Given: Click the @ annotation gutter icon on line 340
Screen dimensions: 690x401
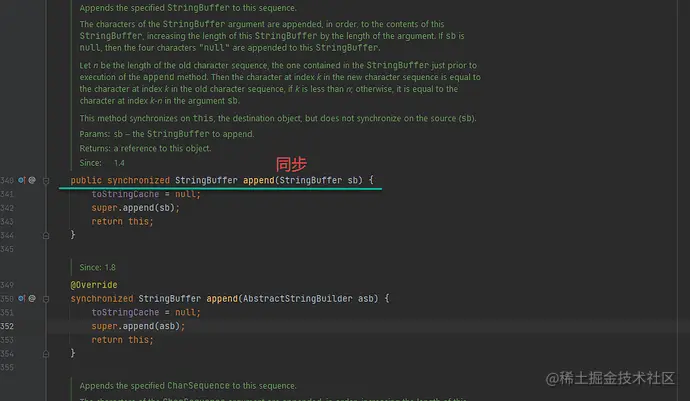Looking at the screenshot, I should 32,180.
